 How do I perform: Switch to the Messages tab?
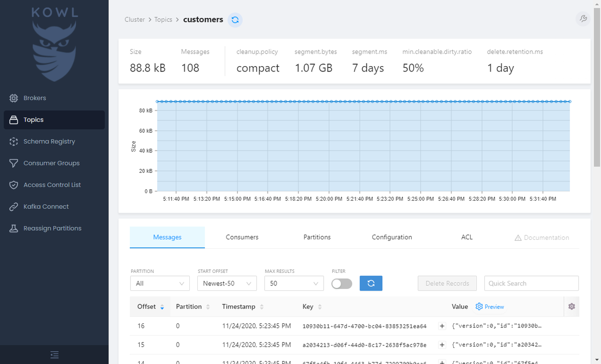pyautogui.click(x=167, y=237)
